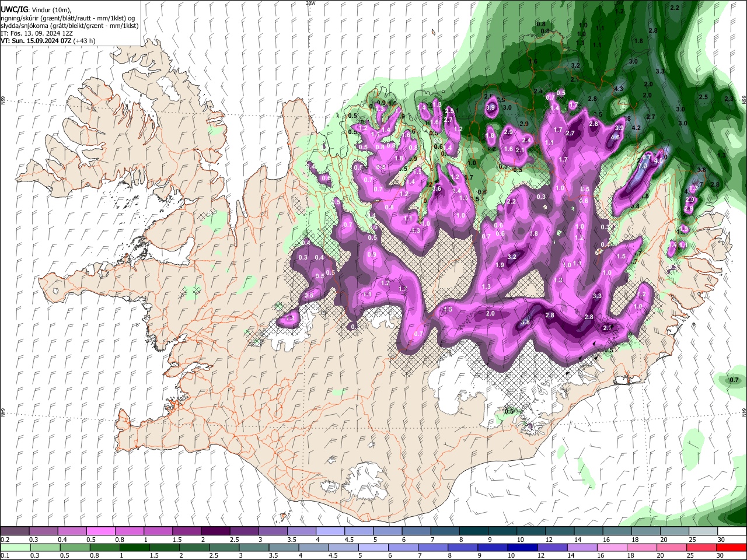Select the snow-scale swatch between 8 and 9
Viewport: 747px width, 560px height.
tap(473, 531)
